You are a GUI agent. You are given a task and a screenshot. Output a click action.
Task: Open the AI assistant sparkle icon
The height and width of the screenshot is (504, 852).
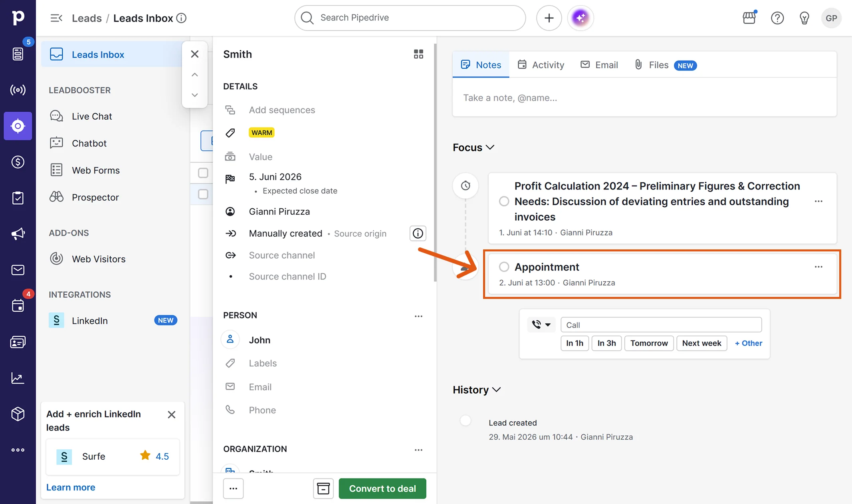[580, 18]
